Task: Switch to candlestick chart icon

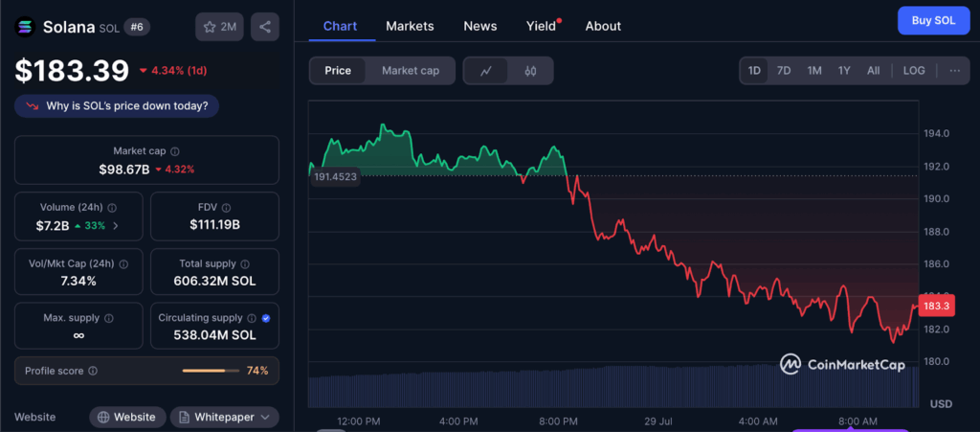Action: (530, 71)
